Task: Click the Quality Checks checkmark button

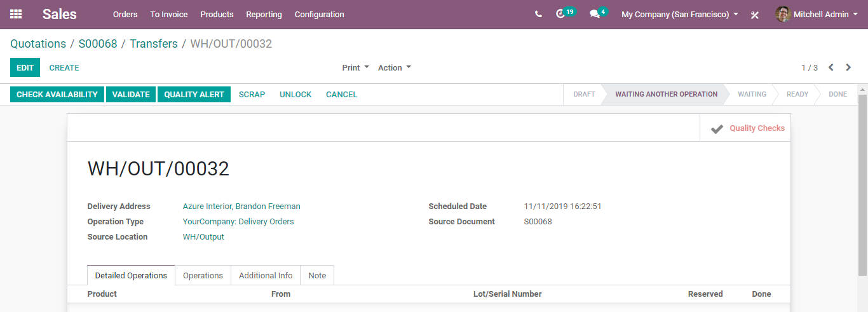Action: pos(745,128)
